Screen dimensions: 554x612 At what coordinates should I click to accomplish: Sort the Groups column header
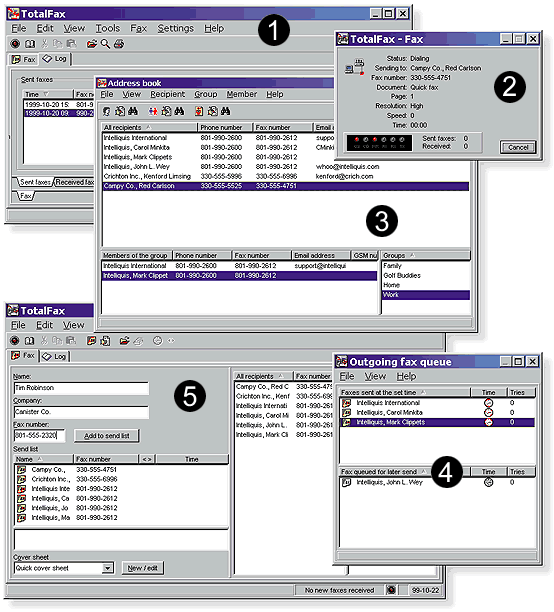point(425,256)
